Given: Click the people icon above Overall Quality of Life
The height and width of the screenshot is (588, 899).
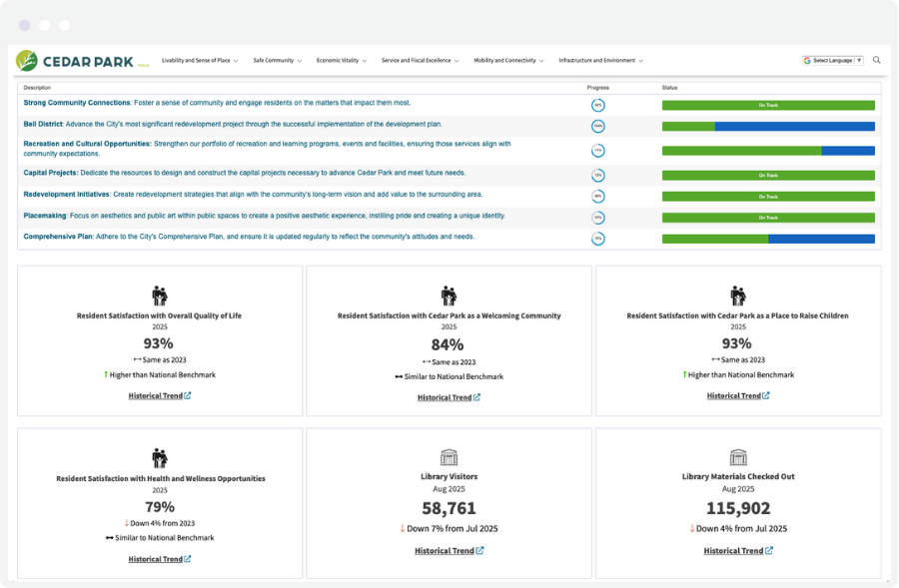Looking at the screenshot, I should tap(160, 294).
